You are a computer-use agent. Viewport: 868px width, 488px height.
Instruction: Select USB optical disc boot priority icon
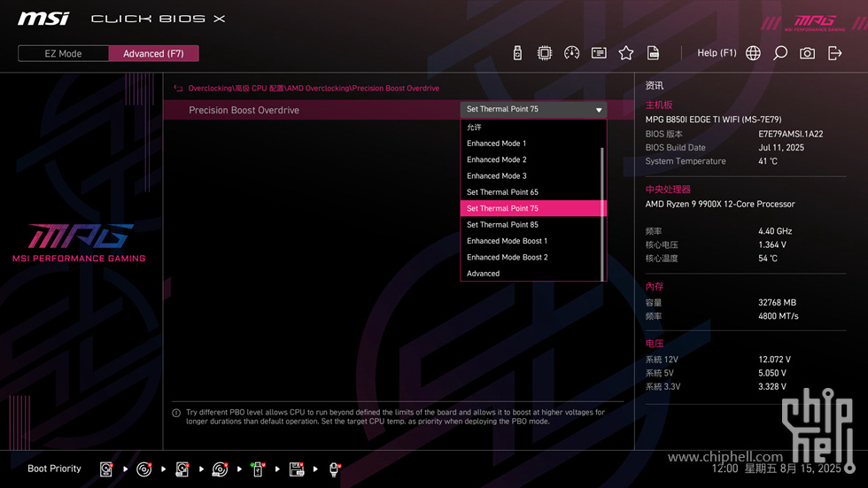coord(220,469)
